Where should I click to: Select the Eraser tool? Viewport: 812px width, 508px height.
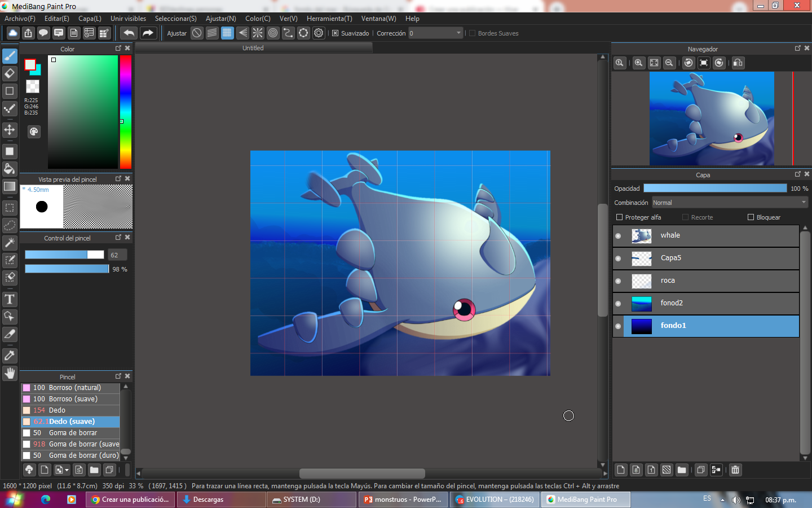tap(10, 73)
